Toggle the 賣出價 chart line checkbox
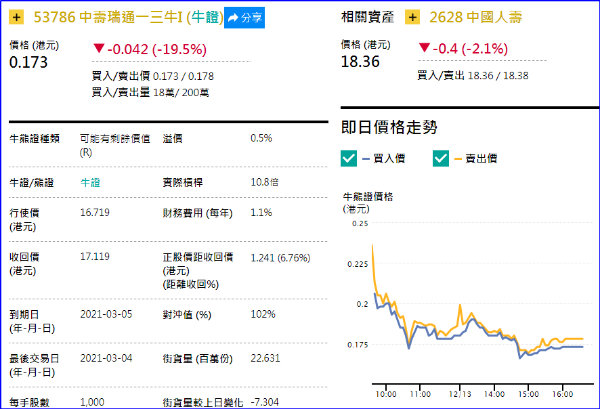600x409 pixels. click(441, 158)
